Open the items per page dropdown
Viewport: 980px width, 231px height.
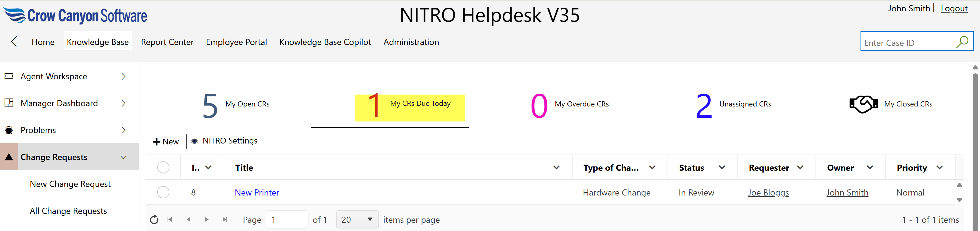pyautogui.click(x=357, y=220)
